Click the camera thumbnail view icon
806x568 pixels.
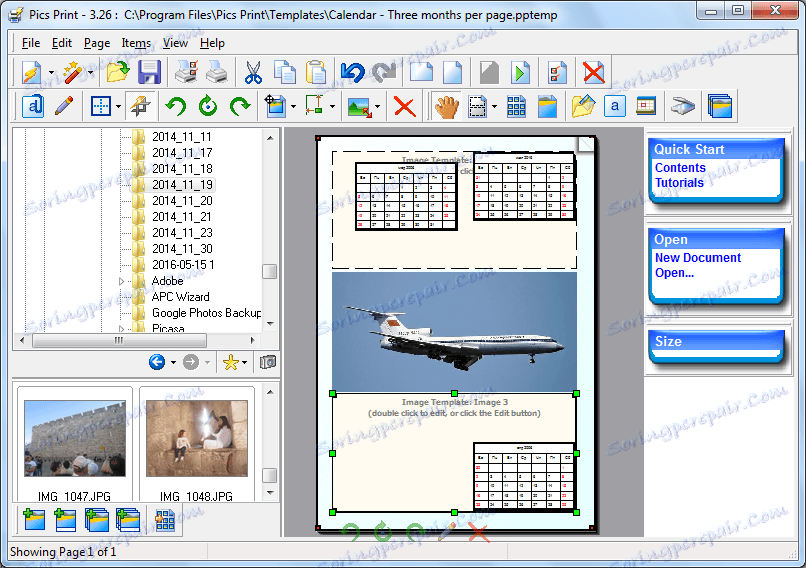click(x=268, y=362)
